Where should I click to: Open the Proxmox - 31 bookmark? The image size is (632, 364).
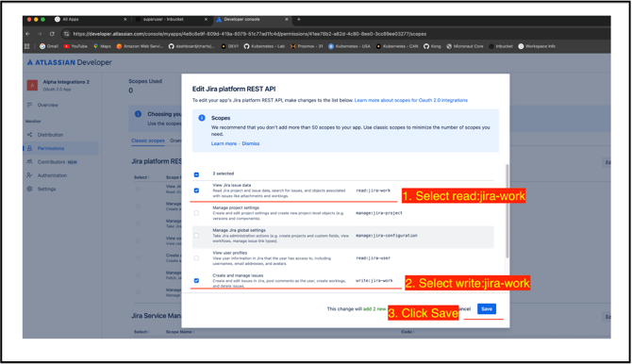pyautogui.click(x=307, y=46)
